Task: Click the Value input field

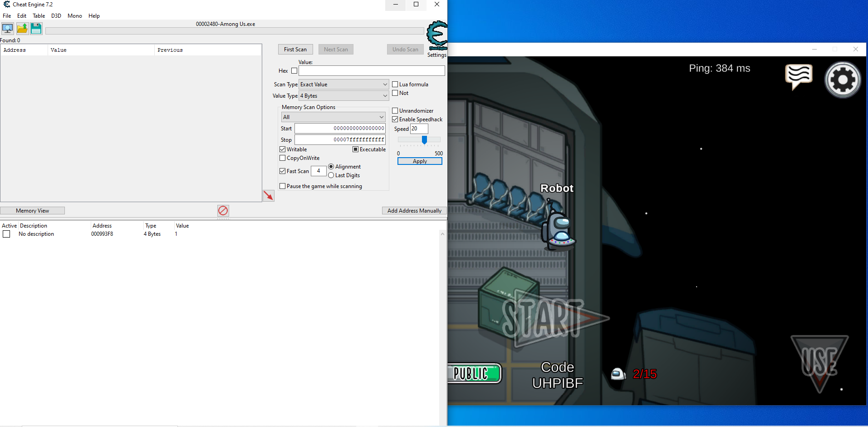Action: pos(371,70)
